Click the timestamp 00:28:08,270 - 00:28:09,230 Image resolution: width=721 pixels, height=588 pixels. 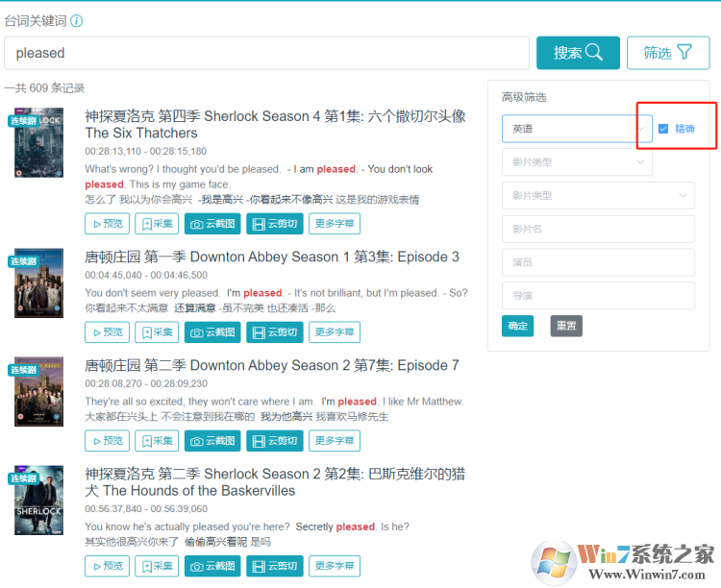(146, 383)
